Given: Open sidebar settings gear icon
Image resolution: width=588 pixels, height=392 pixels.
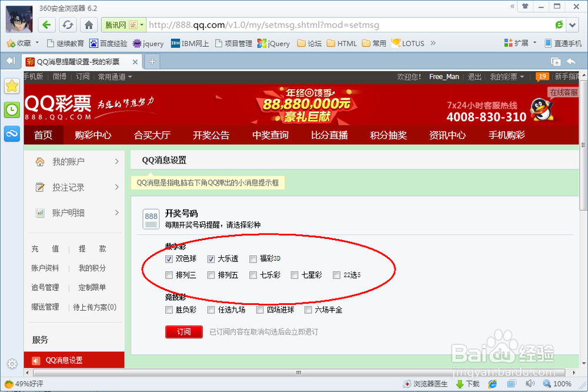Looking at the screenshot, I should pos(12,364).
